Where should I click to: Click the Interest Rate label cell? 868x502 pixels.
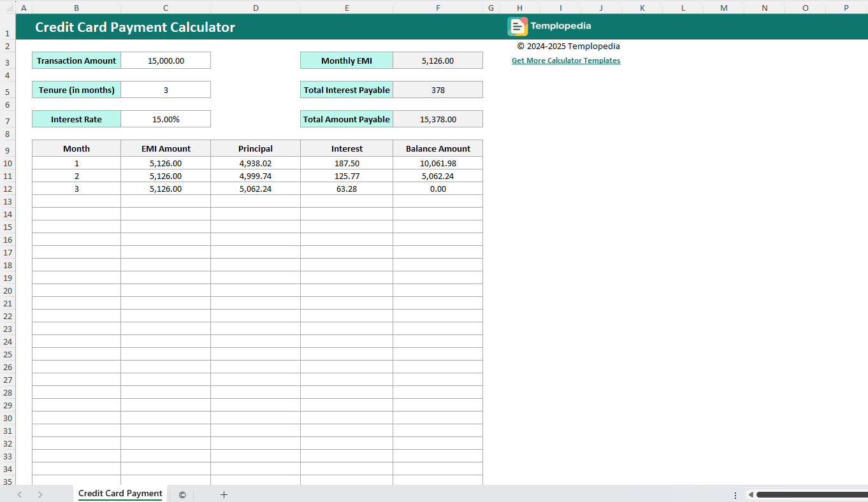(76, 119)
